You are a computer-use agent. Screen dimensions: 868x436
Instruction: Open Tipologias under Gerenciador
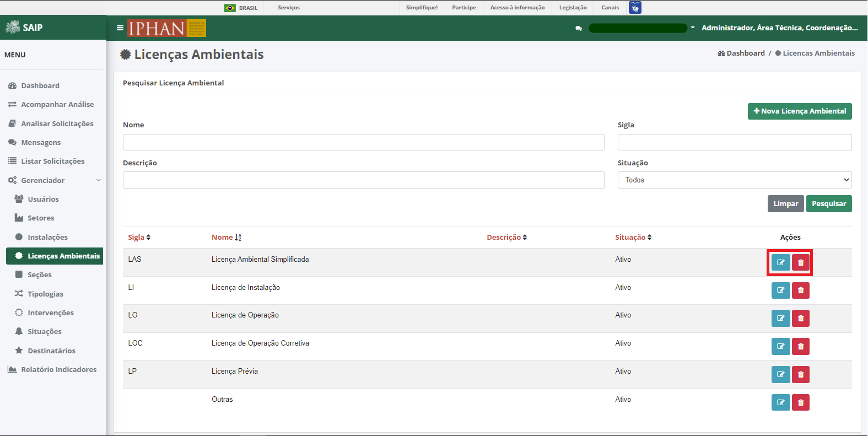(45, 294)
